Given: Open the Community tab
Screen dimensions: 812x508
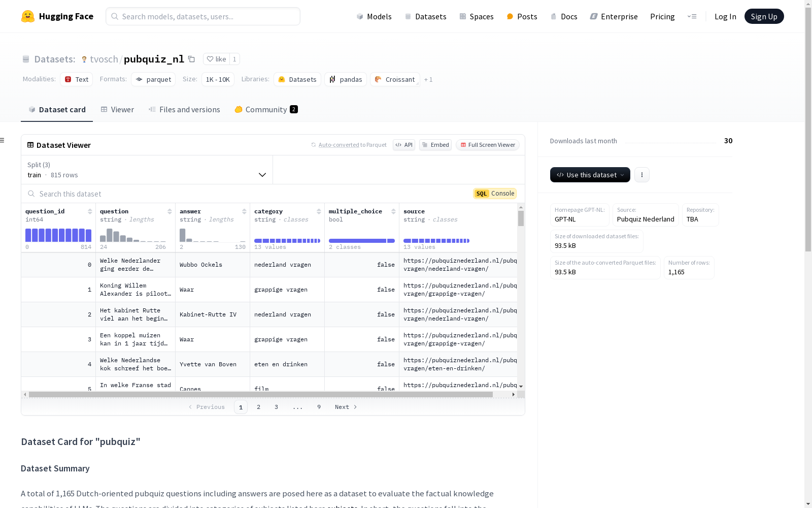Looking at the screenshot, I should [266, 110].
